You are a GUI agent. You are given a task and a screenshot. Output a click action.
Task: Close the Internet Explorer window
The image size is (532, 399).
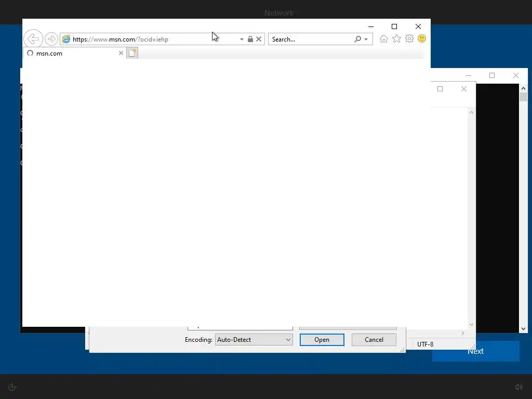[x=418, y=26]
